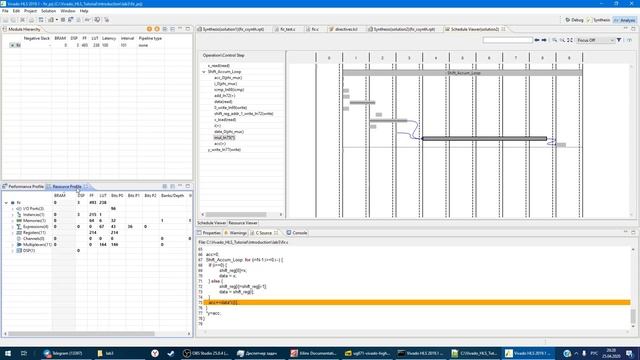The image size is (640, 360).
Task: Open the Properties tab
Action: point(209,233)
